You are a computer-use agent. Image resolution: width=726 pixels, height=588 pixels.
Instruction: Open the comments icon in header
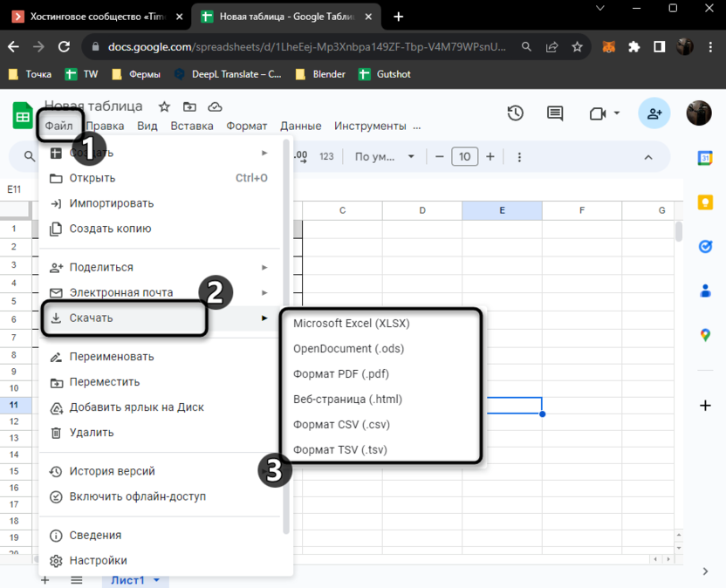(x=555, y=113)
